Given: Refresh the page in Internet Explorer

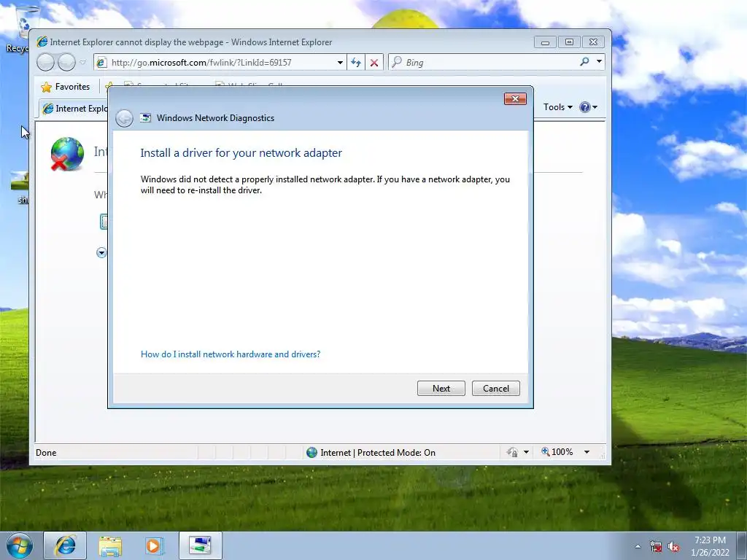Looking at the screenshot, I should point(356,63).
